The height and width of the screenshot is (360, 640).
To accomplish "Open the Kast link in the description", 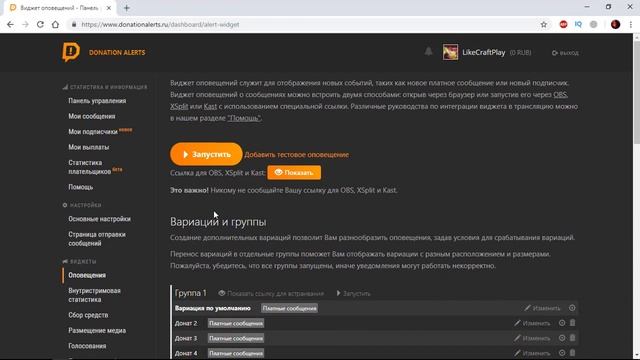I will click(x=210, y=107).
